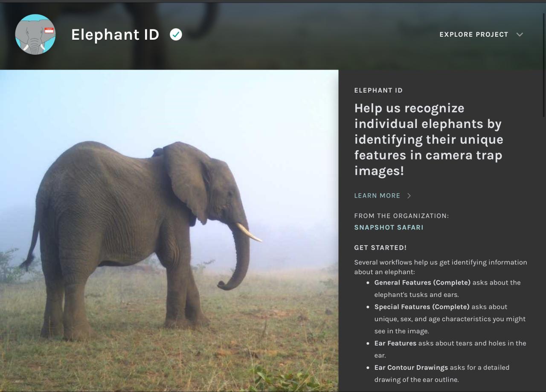Select the Ear Features workflow text

(395, 343)
